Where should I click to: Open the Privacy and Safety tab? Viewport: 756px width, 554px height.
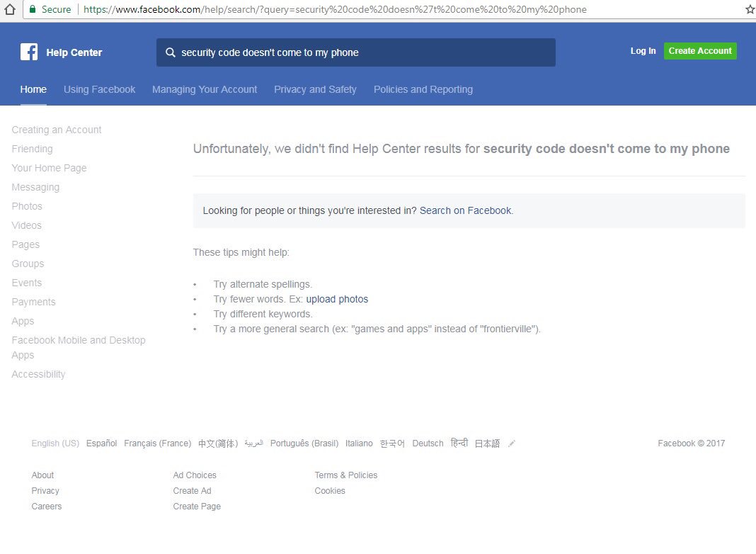(315, 89)
